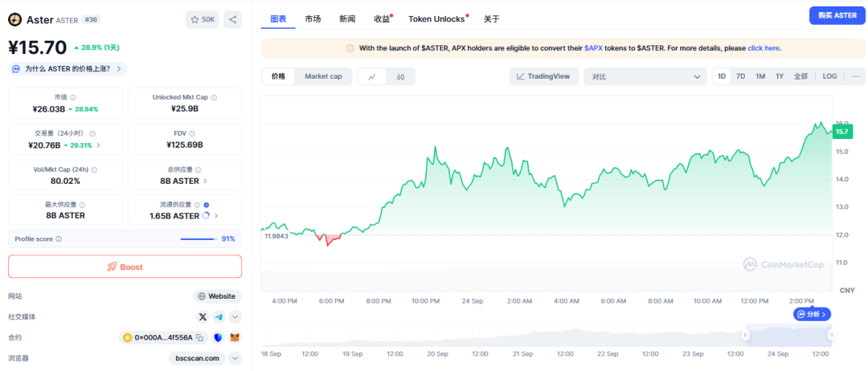Expand more browser explorers chevron
The image size is (868, 371).
click(x=235, y=358)
